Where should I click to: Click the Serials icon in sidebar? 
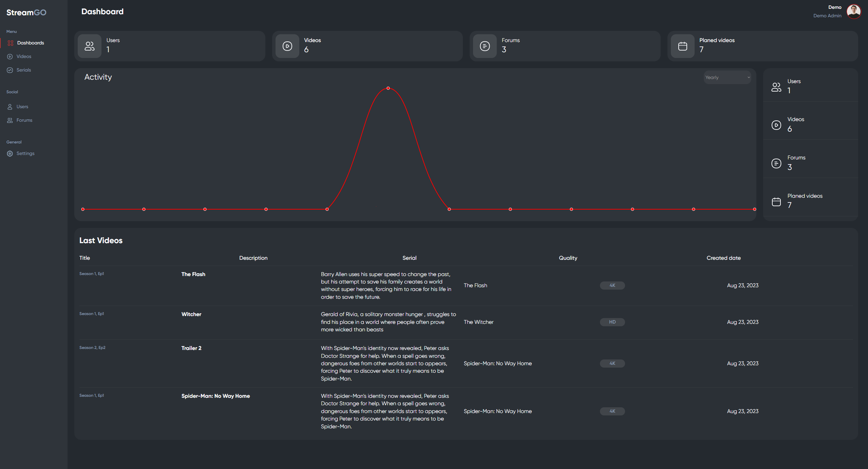[10, 70]
